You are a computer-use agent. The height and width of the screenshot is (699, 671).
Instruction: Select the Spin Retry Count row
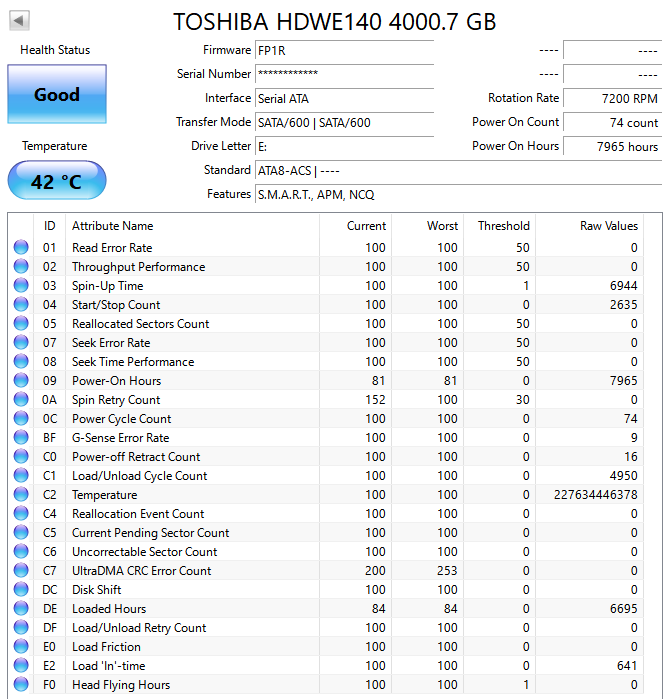(328, 399)
